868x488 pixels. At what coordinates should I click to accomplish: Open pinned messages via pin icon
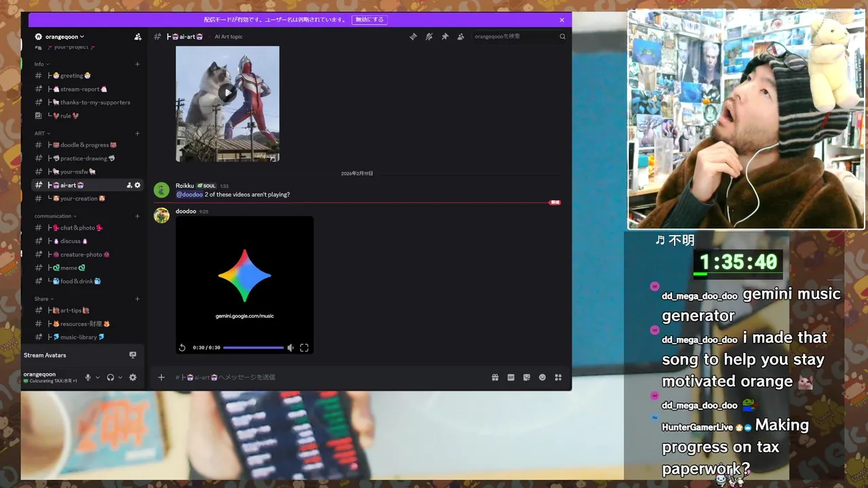pos(445,37)
